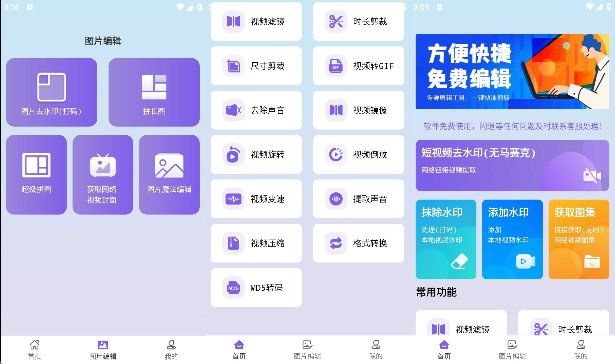Image resolution: width=615 pixels, height=364 pixels.
Task: Tap the 抹除水印 eraser card
Action: (x=446, y=239)
